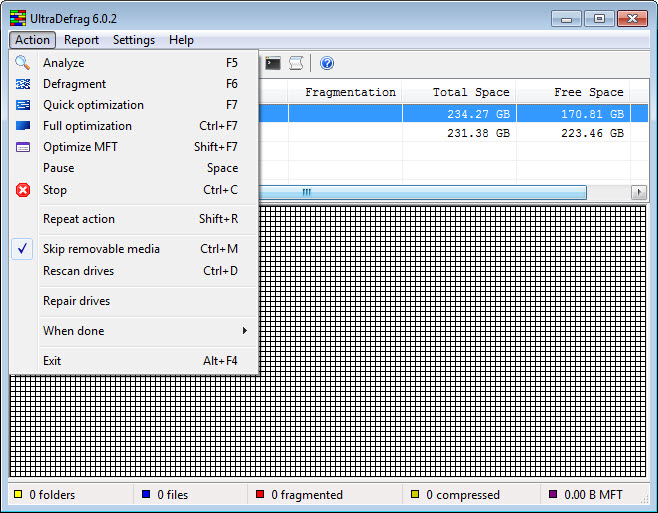Click the scrollbar right arrow
Viewport: 658px width, 513px height.
pyautogui.click(x=639, y=192)
